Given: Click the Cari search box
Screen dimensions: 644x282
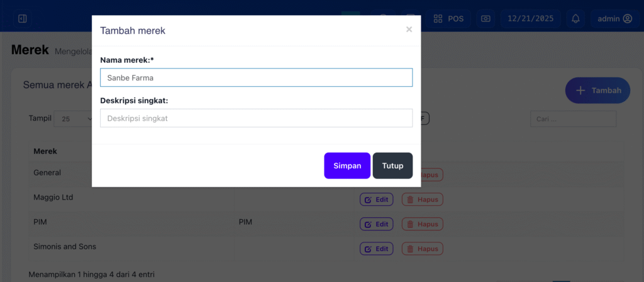Looking at the screenshot, I should (x=573, y=119).
